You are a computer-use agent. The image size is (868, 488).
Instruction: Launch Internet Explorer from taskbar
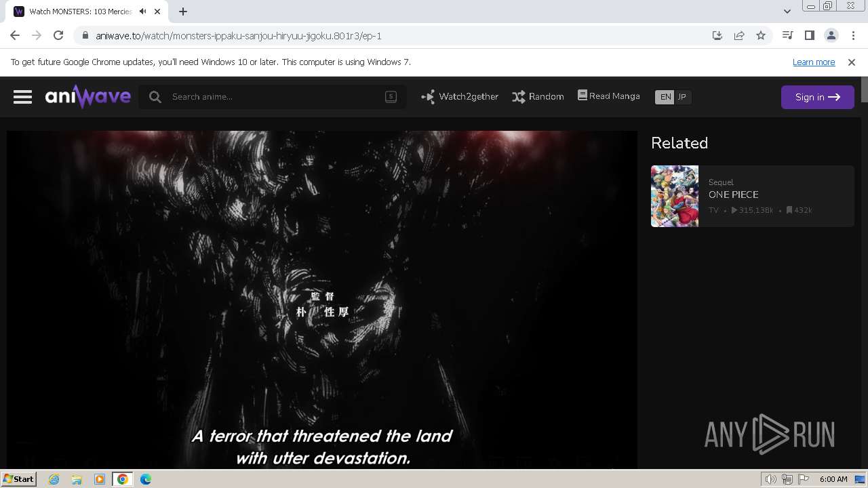point(54,479)
